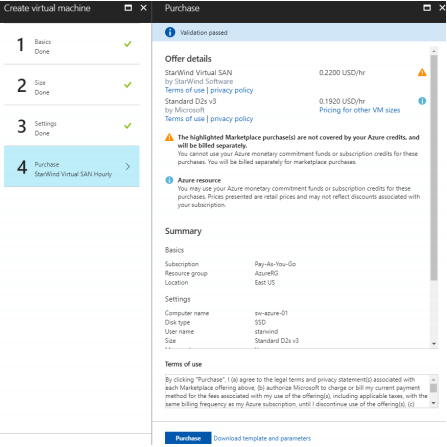Click Terms of use box scroll down arrow
The image size is (447, 447).
click(433, 403)
